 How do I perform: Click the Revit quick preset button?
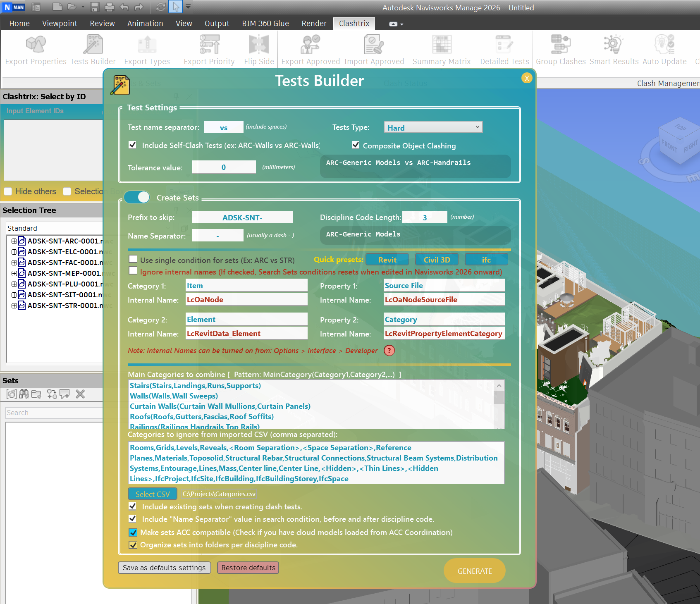387,260
